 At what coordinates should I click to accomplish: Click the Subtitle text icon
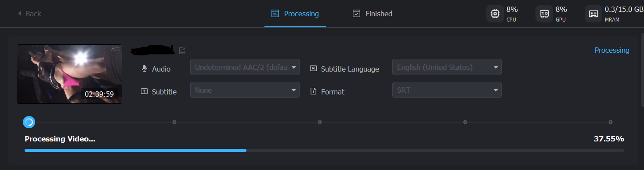pos(144,91)
